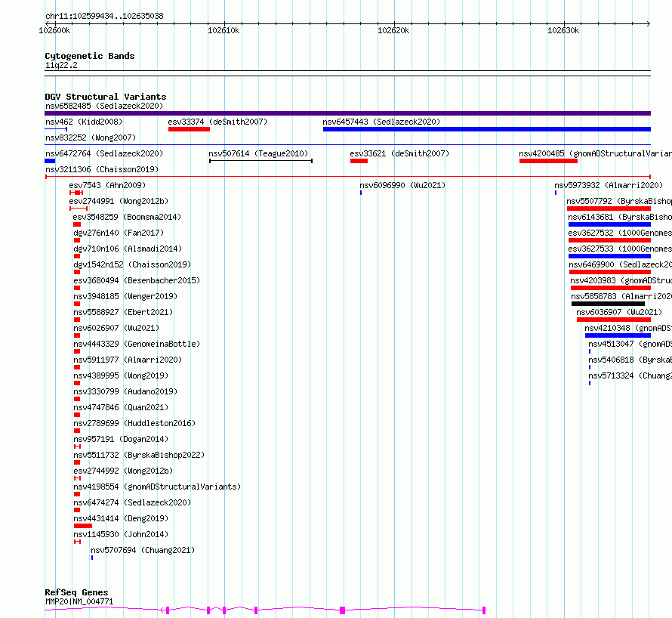Select the nsv507614 (Teague2010) black interval glyph

[x=260, y=161]
